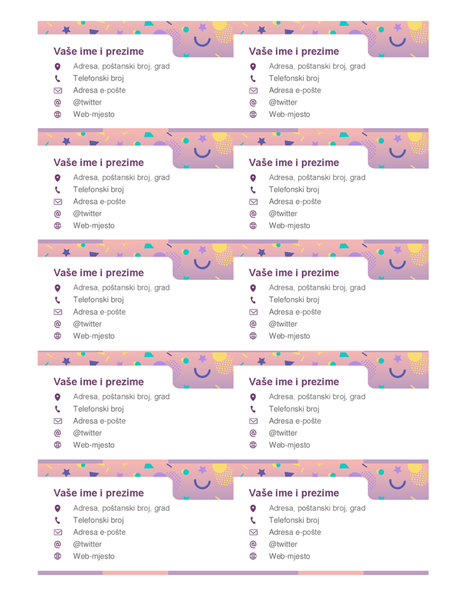This screenshot has width=462, height=600.
Task: Click 'Adresa e-pošte' text in third-row right card
Action: [x=295, y=312]
